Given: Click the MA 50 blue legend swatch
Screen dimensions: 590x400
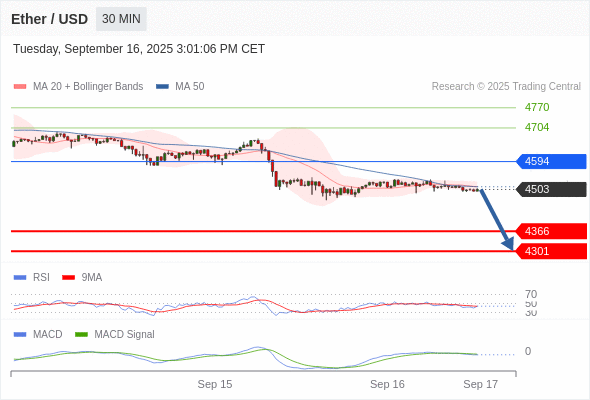Looking at the screenshot, I should click(x=162, y=87).
